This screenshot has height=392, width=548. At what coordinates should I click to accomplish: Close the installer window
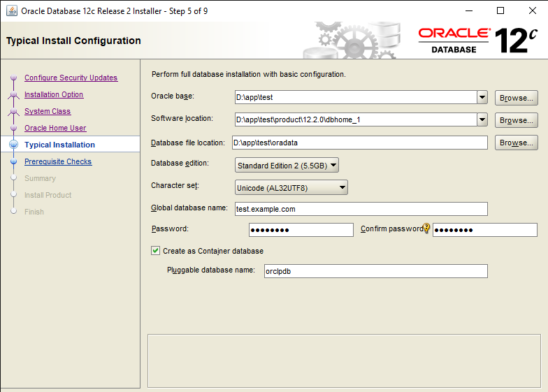coord(533,11)
